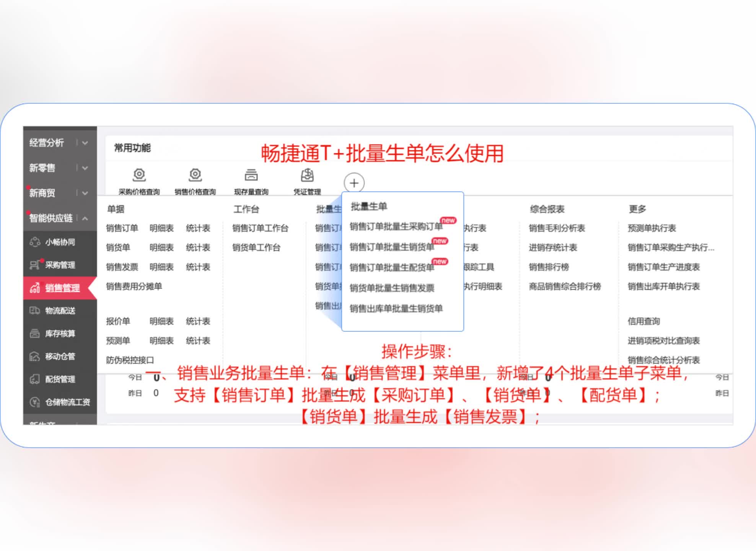Click the 批量生单 popup heading

point(369,207)
